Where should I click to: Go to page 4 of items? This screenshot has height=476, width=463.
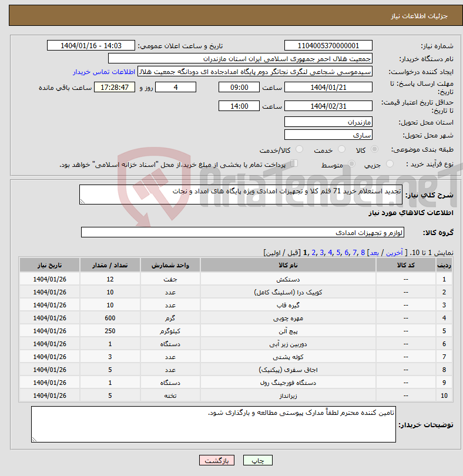(x=330, y=253)
